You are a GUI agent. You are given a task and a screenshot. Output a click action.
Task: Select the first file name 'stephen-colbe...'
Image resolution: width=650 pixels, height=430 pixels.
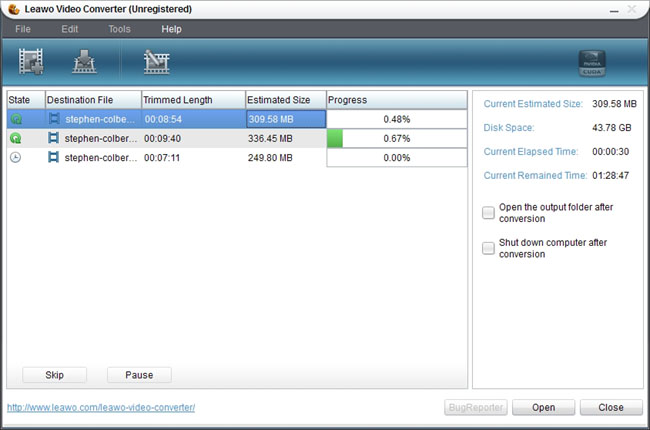100,119
